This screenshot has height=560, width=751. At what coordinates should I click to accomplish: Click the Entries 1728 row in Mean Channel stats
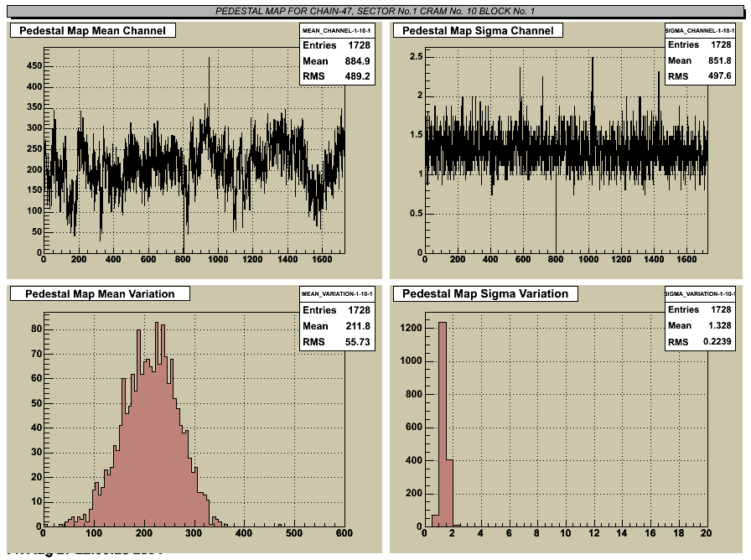tap(336, 45)
